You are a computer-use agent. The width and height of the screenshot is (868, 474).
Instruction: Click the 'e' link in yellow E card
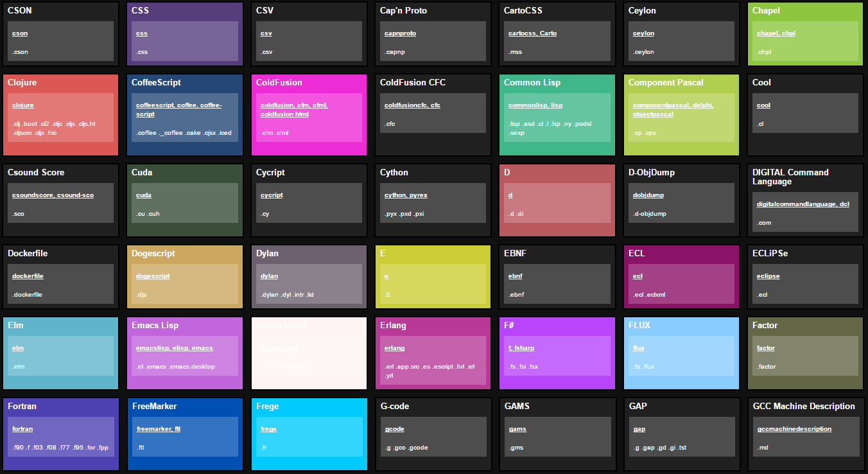(386, 276)
